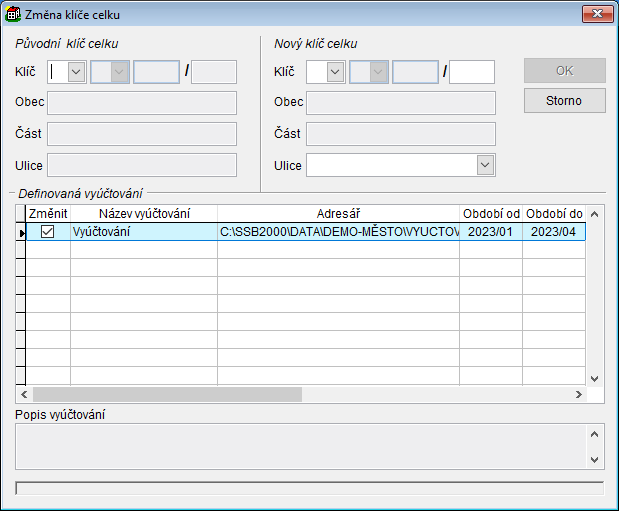
Task: Click the row selector arrow of first row
Action: (x=20, y=231)
